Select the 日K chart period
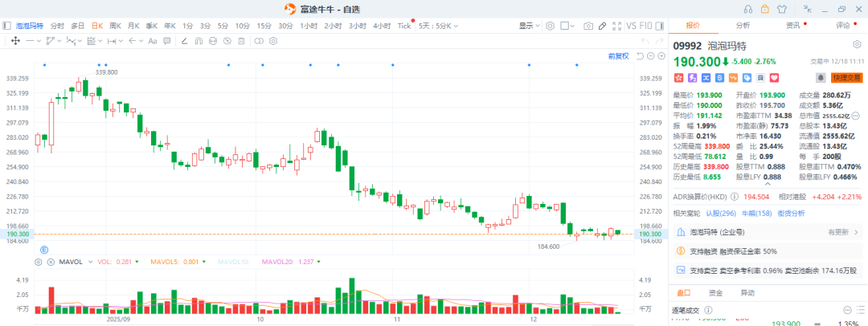 pos(97,26)
